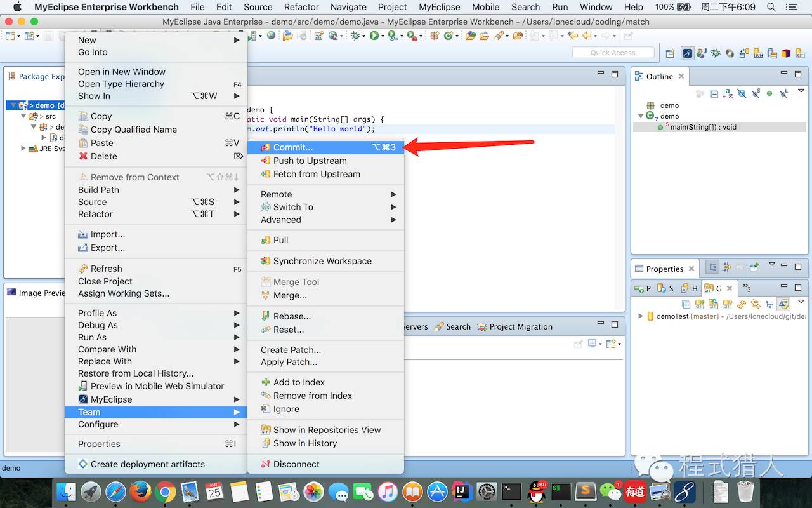The height and width of the screenshot is (508, 812).
Task: Open Git Repositories view menu triangle
Action: pyautogui.click(x=801, y=301)
